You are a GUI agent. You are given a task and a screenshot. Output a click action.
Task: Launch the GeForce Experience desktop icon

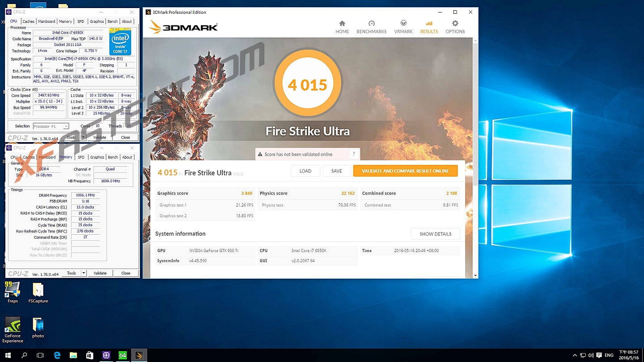[x=13, y=326]
